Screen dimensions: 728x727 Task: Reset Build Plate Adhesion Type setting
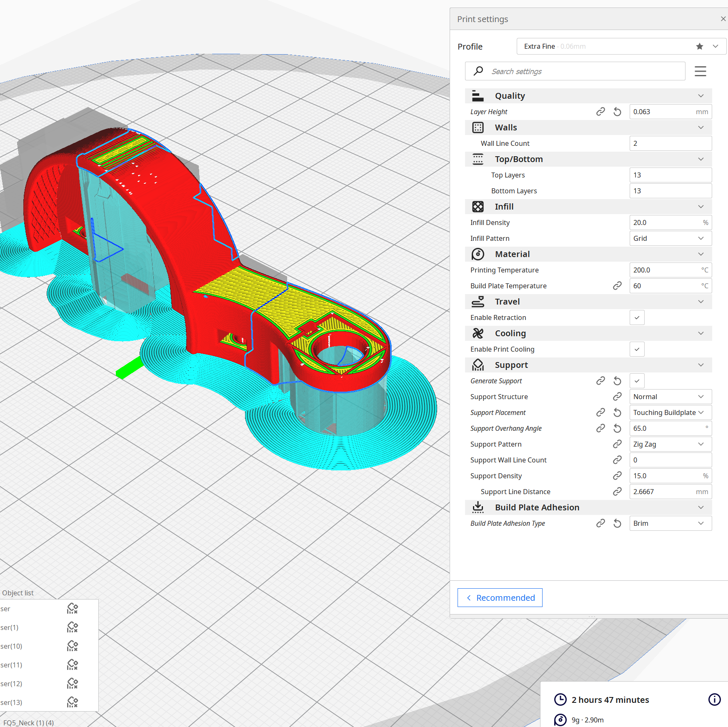click(x=617, y=523)
